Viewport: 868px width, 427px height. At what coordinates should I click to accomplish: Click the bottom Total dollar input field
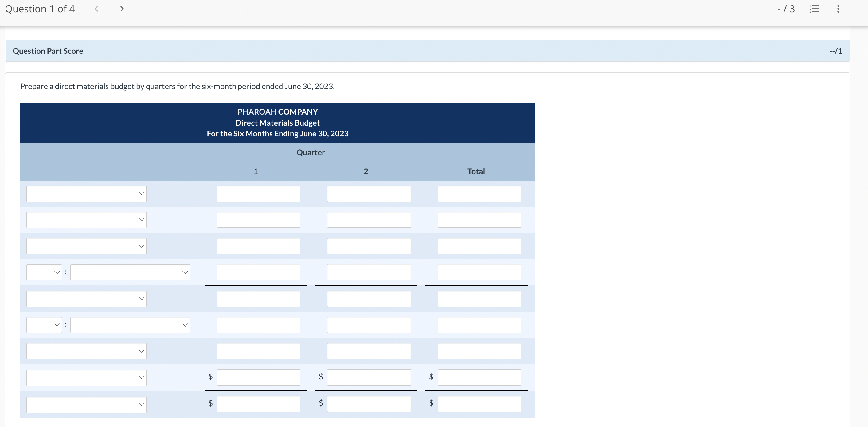(479, 404)
